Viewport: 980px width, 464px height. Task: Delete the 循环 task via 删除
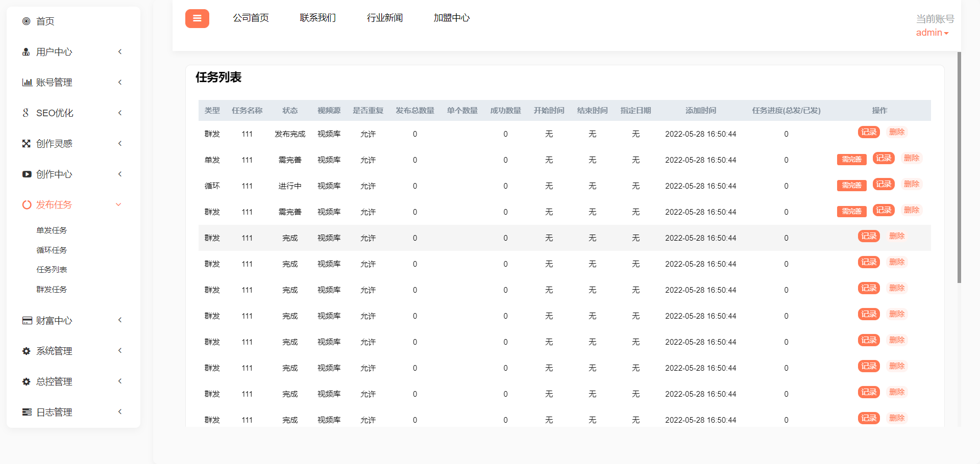[911, 184]
